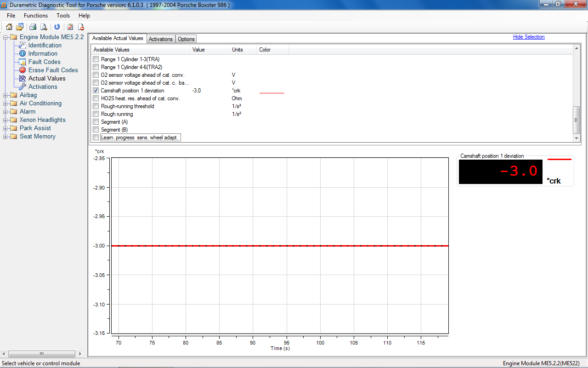Select Identification under Engine Module
The height and width of the screenshot is (368, 588).
point(45,45)
